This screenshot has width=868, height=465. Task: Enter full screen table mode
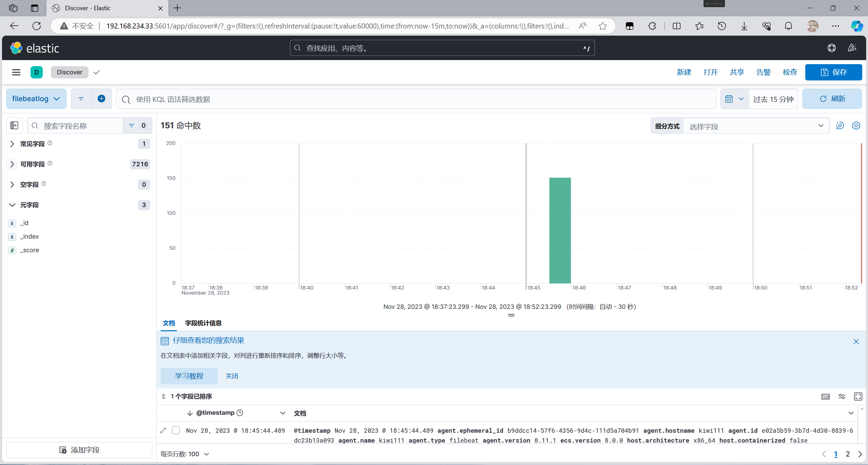point(858,396)
